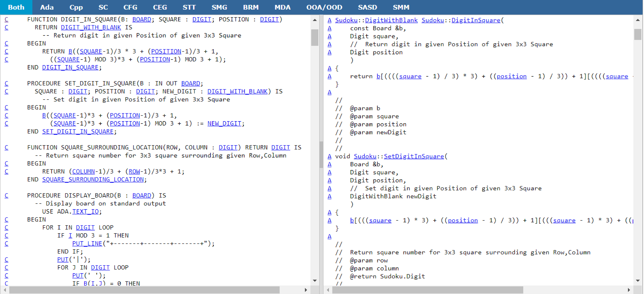The image size is (644, 294).
Task: Click up arrow of C++ pane vertical scrollbar
Action: tap(638, 20)
